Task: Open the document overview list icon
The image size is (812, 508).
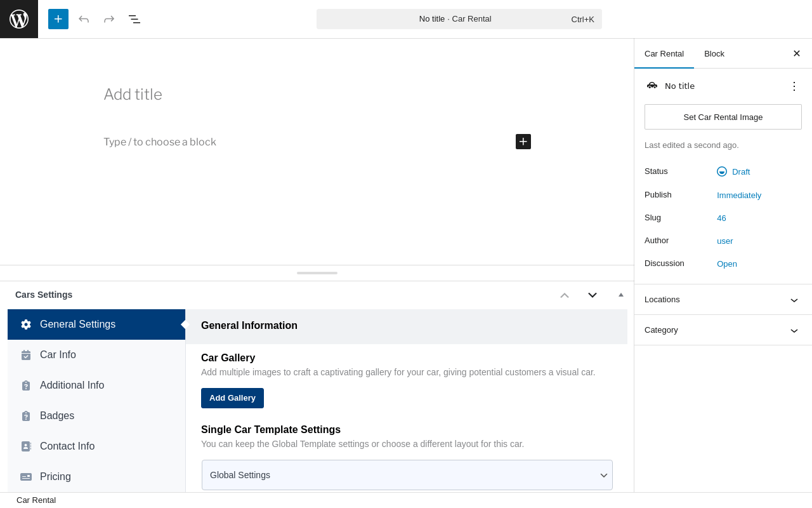Action: tap(134, 19)
